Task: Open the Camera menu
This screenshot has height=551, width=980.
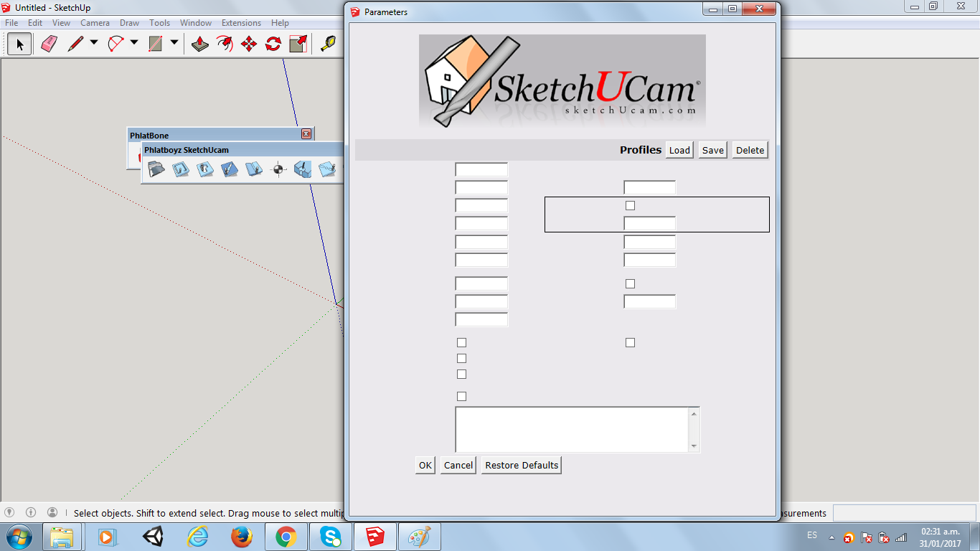Action: (95, 23)
